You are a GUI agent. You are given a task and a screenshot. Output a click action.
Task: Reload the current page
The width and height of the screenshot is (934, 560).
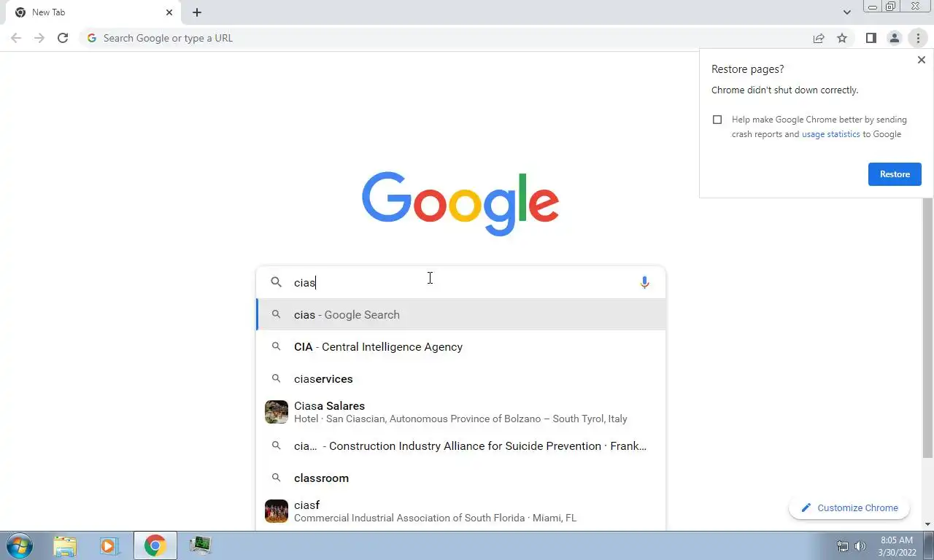[x=63, y=38]
